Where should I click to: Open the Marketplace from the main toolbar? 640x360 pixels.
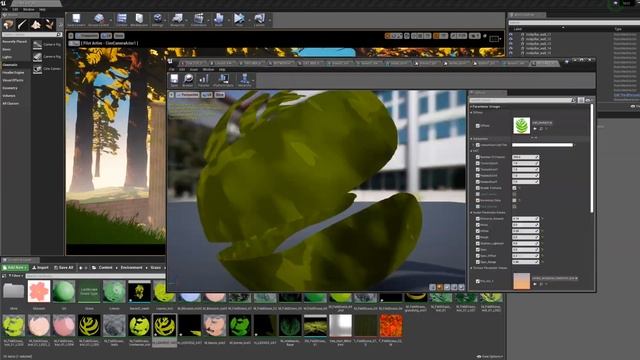click(139, 19)
